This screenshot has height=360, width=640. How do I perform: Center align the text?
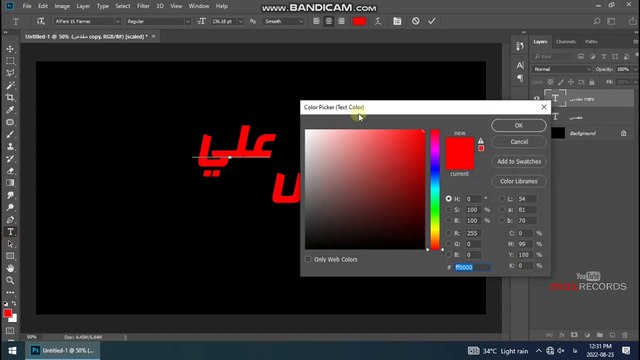coord(329,21)
